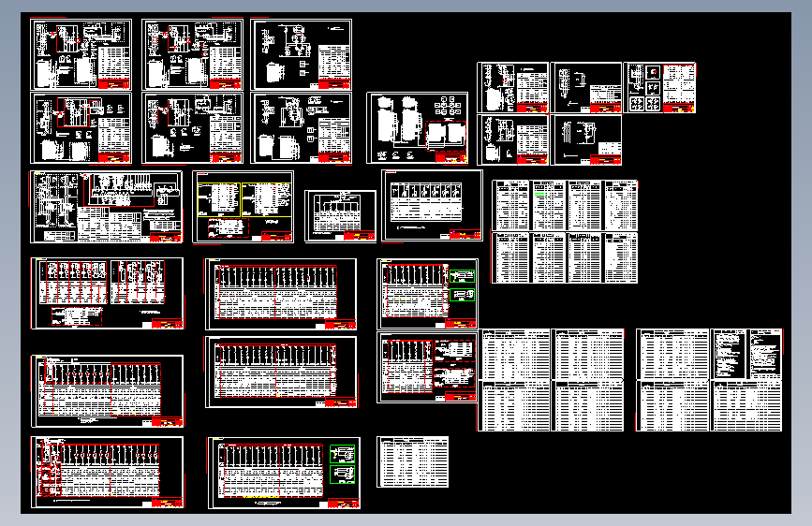Select the sheet showing two large white tanks
This screenshot has height=526, width=812.
point(418,128)
